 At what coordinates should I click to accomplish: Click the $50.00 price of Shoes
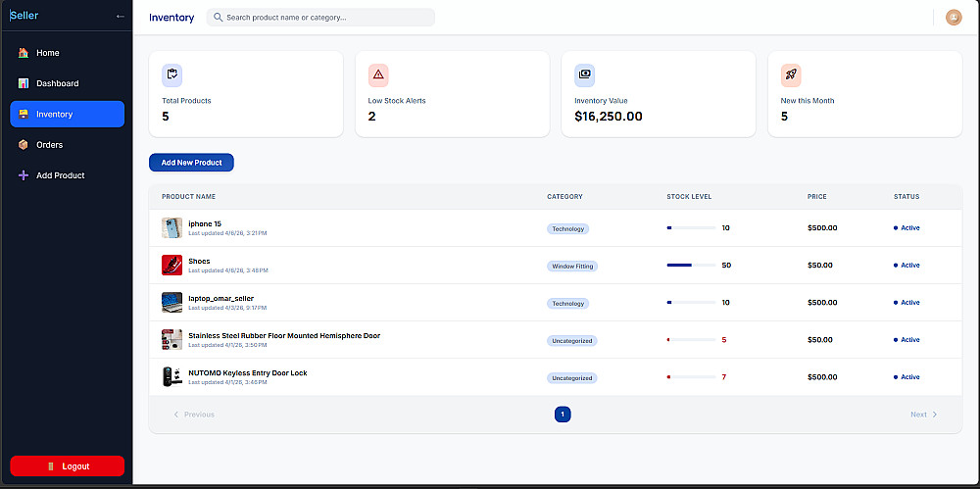click(820, 266)
